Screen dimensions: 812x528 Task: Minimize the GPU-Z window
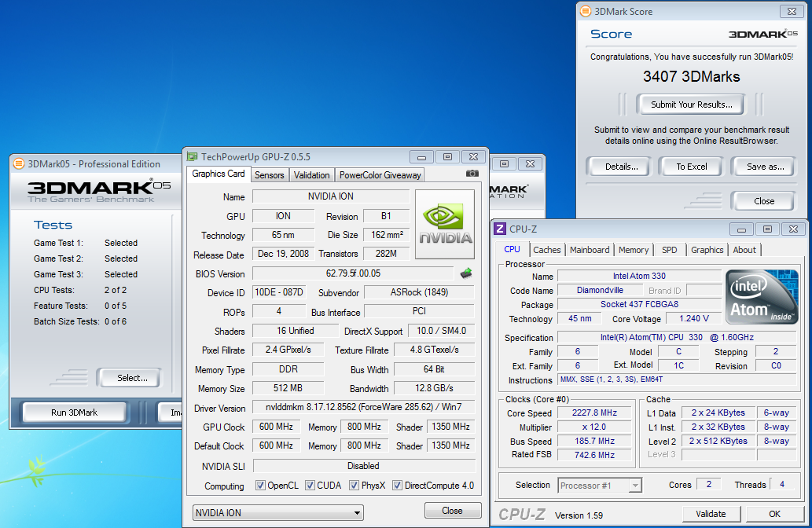[421, 157]
